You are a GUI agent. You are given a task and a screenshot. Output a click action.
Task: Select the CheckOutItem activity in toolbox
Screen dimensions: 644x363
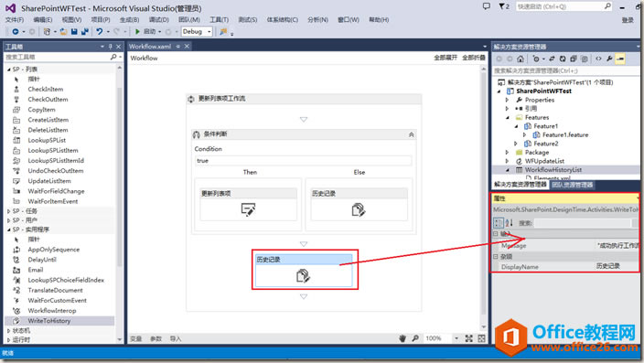[48, 100]
